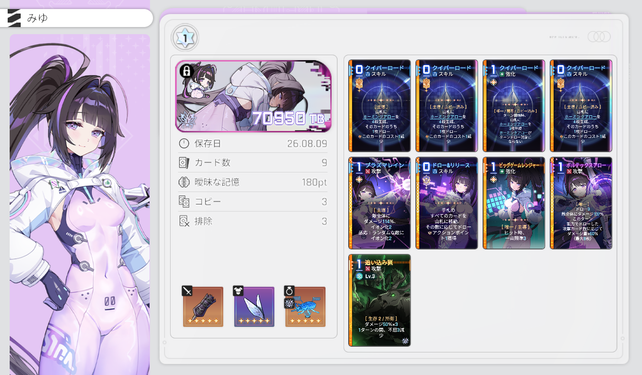Click the three-circle icon at top right
Viewport: 642px width, 375px height.
(599, 37)
